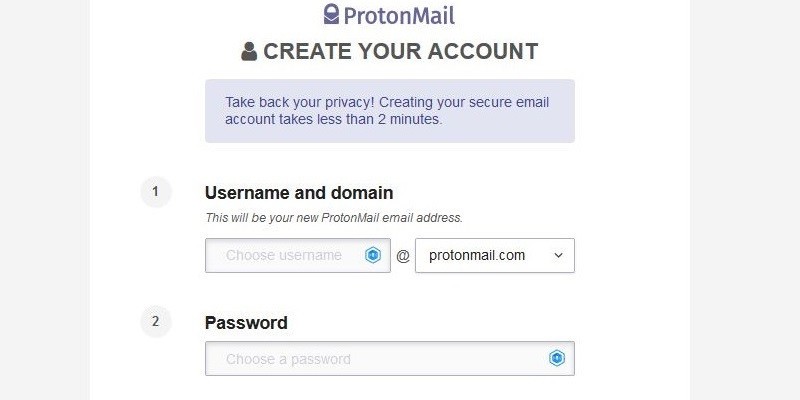This screenshot has height=400, width=800.
Task: Click password manager icon in username field
Action: click(373, 255)
